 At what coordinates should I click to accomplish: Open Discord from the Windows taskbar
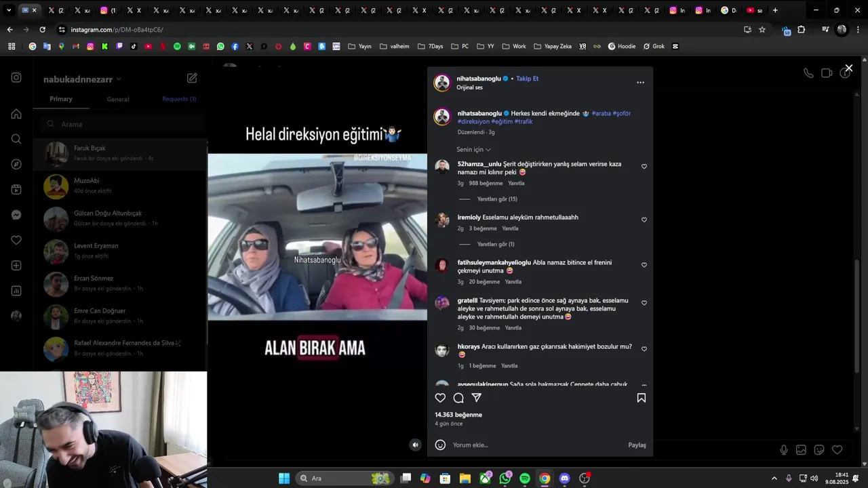[x=564, y=479]
